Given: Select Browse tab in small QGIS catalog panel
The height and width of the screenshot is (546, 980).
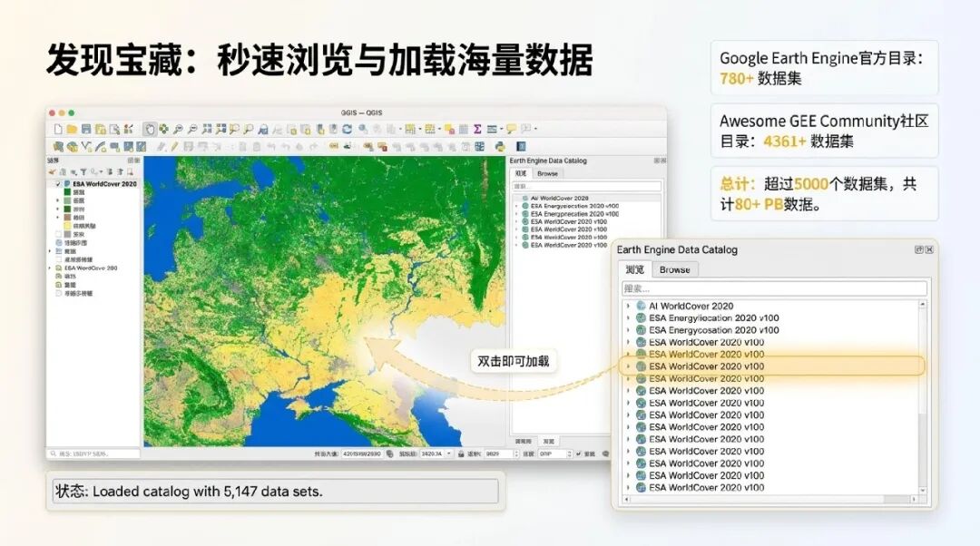Looking at the screenshot, I should click(547, 173).
